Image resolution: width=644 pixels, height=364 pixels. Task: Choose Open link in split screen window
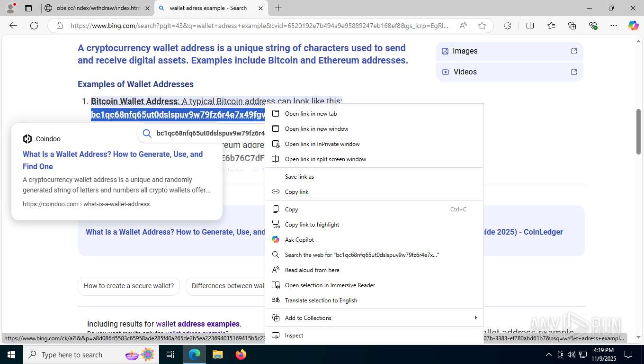click(374, 159)
